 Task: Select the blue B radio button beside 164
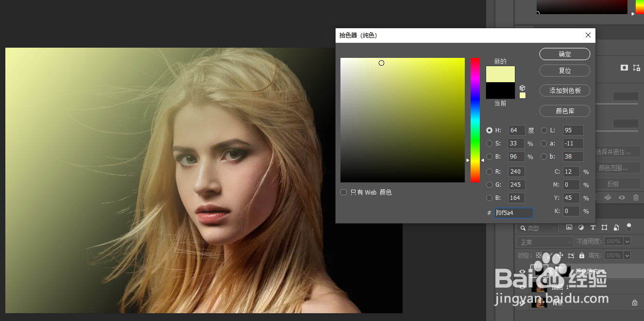tap(489, 198)
